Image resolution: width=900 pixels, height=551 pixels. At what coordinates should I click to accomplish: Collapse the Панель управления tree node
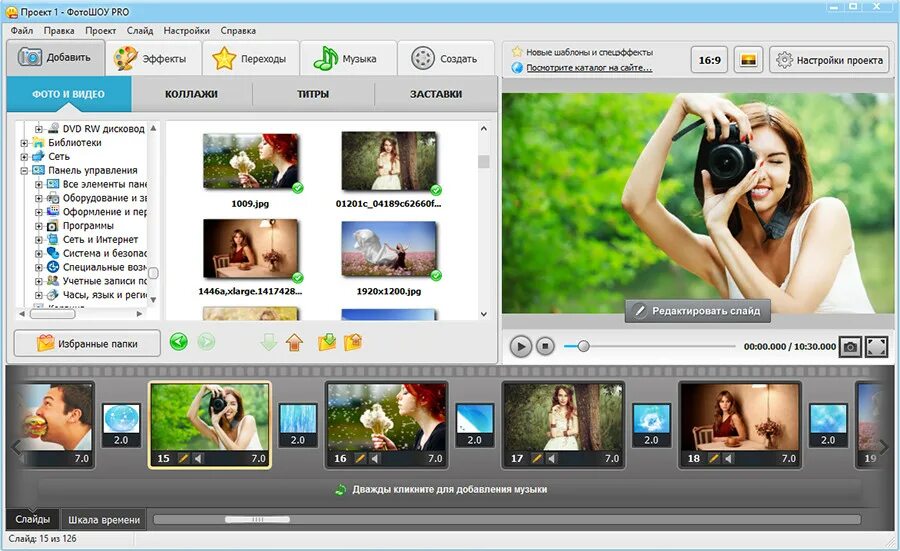pos(25,170)
